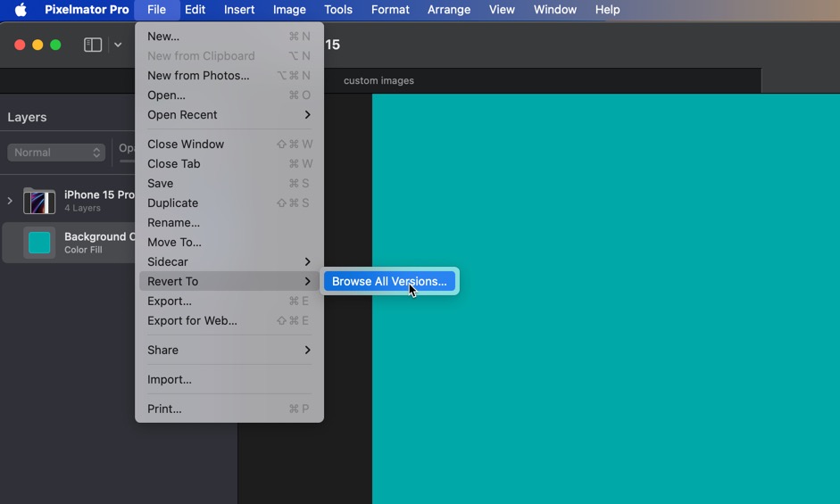Click Browse All Versions...

click(389, 281)
